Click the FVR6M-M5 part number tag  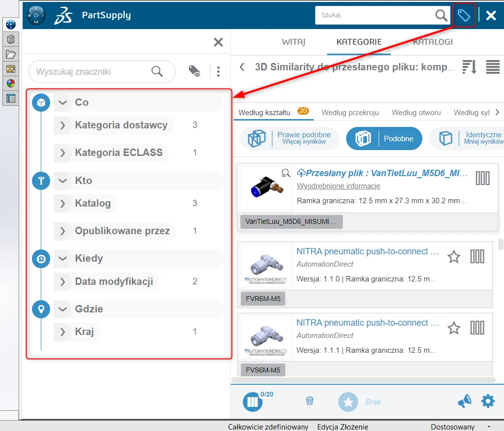[263, 299]
